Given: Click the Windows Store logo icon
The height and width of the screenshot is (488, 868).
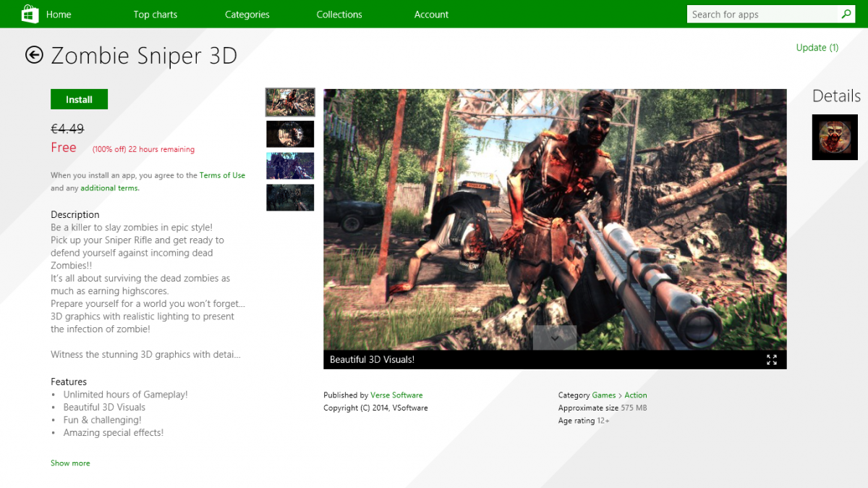Looking at the screenshot, I should pos(29,14).
